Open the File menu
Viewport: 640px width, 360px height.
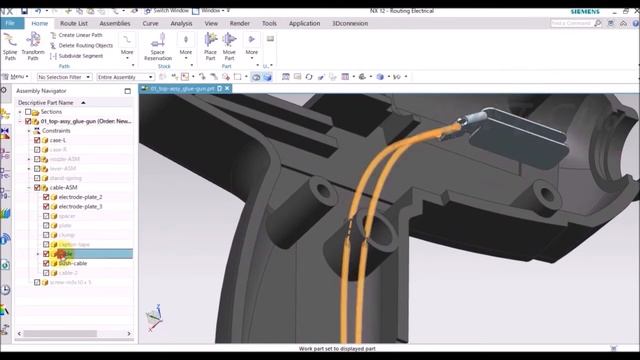(x=11, y=23)
